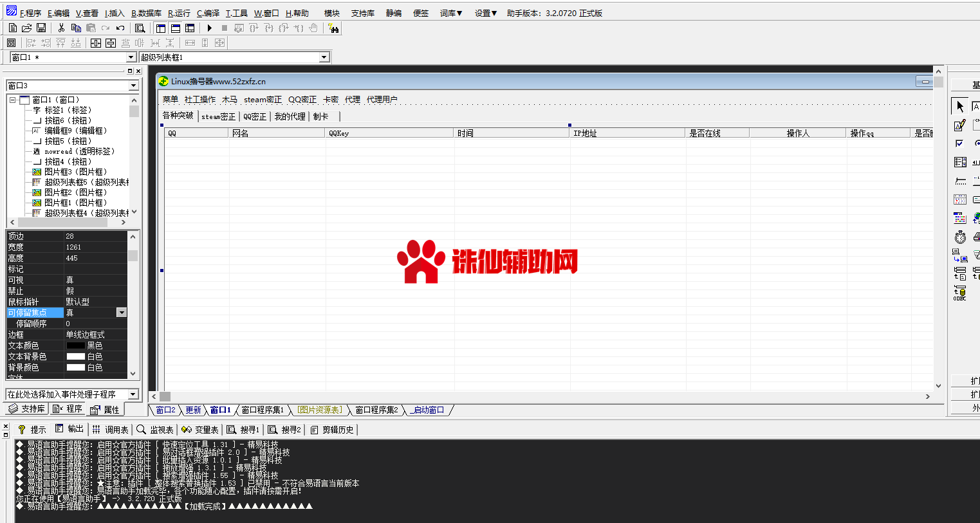Select the arrow pointer tool in component box
This screenshot has width=980, height=523.
click(959, 106)
